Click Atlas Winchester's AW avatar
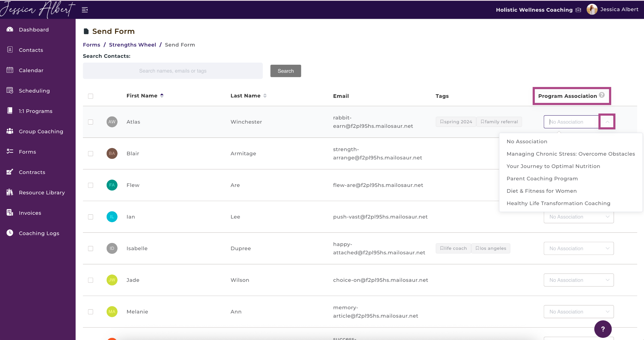The width and height of the screenshot is (644, 340). 112,122
